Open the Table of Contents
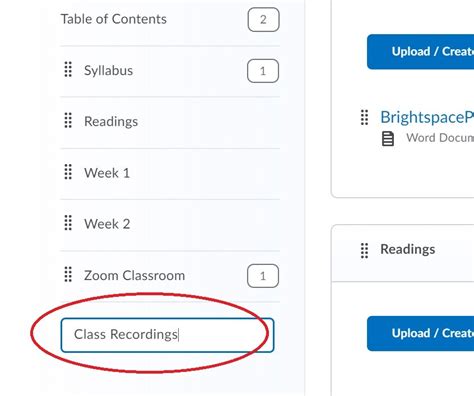 (x=114, y=19)
